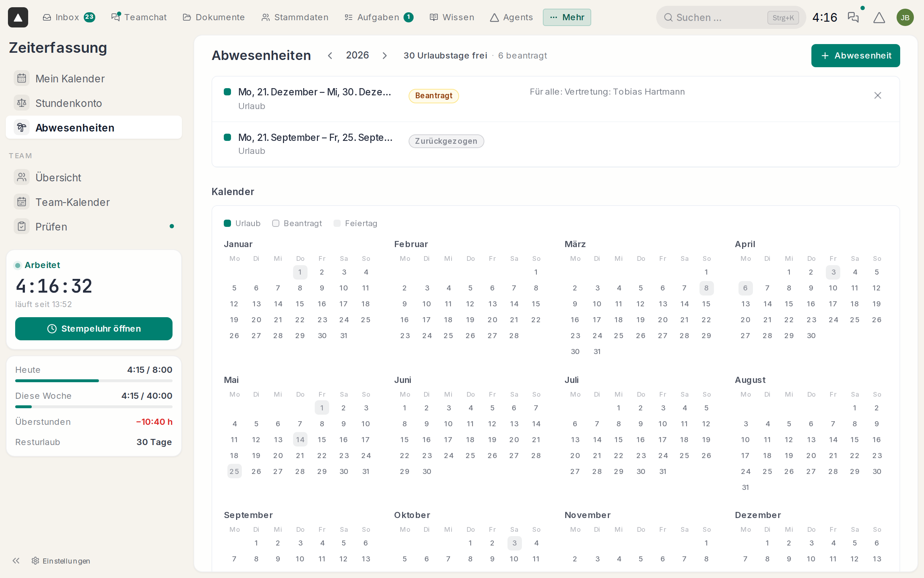Open Team Übersicht
Screen dimensions: 924x578
[94, 177]
